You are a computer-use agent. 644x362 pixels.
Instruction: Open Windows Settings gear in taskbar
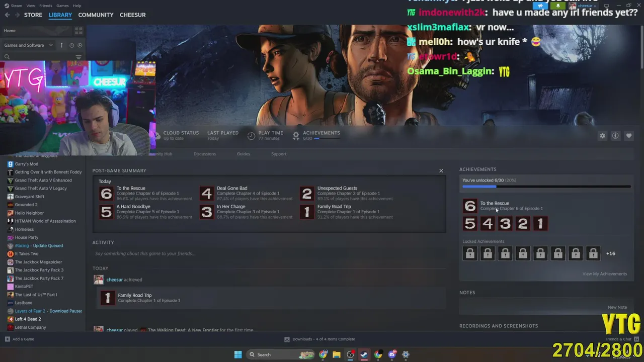tap(406, 354)
